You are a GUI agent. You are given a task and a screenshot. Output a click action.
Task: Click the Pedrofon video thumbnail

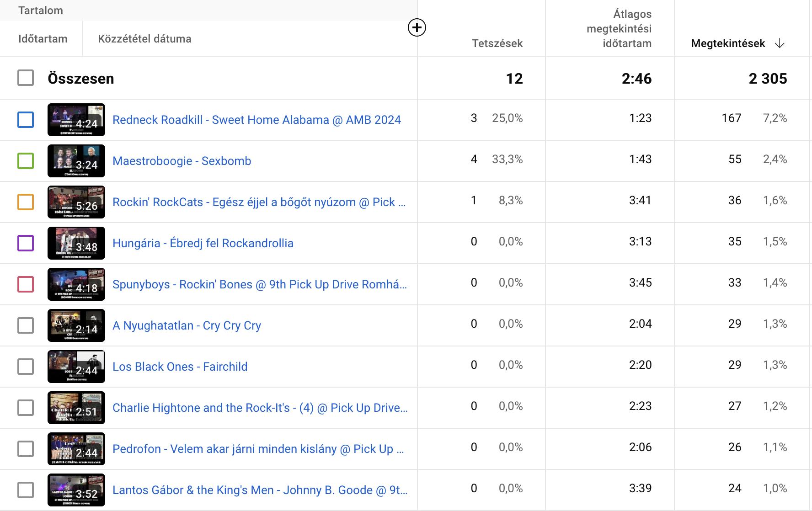click(76, 449)
